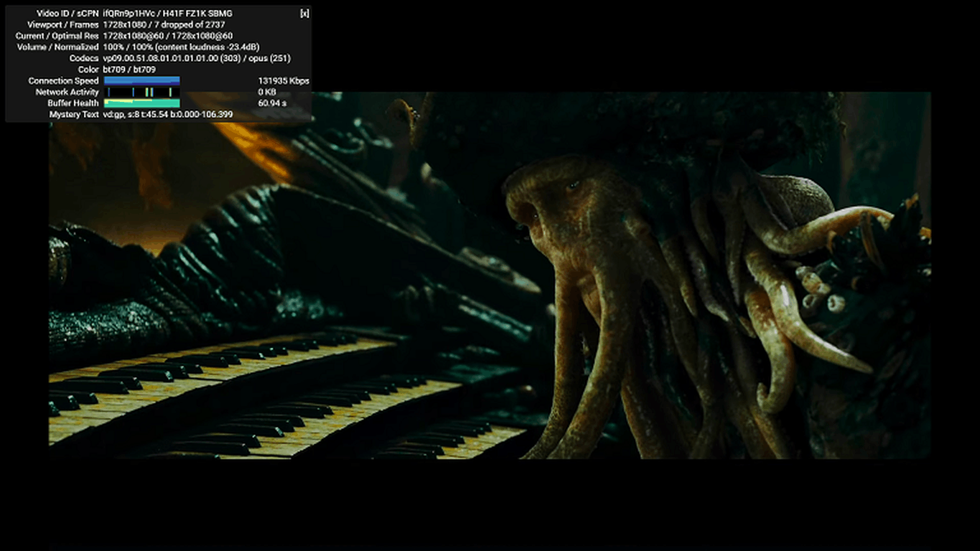Select the Video ID value ifQRn9p1HVc text
Viewport: 980px width, 551px height.
click(x=128, y=14)
